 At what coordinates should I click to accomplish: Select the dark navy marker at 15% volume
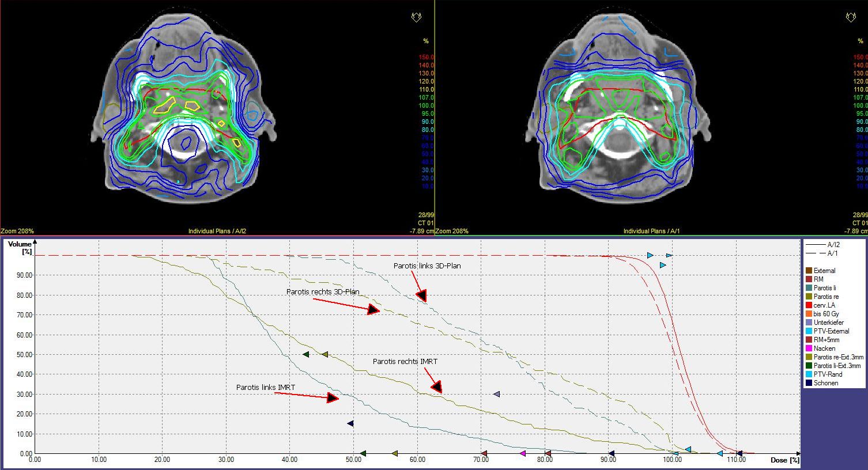click(x=350, y=423)
